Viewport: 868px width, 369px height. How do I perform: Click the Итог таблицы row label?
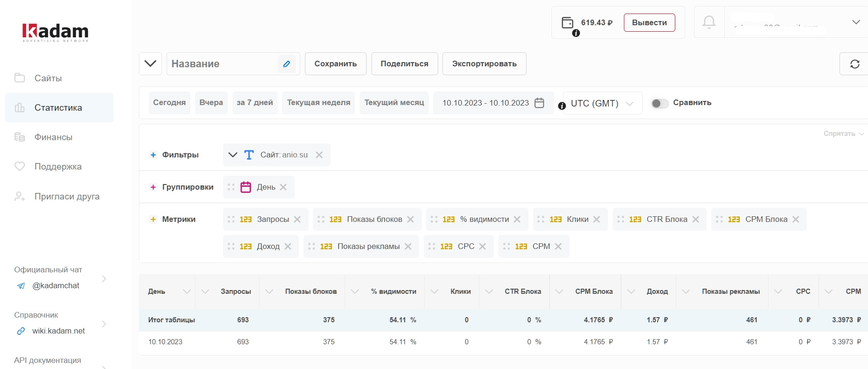172,320
